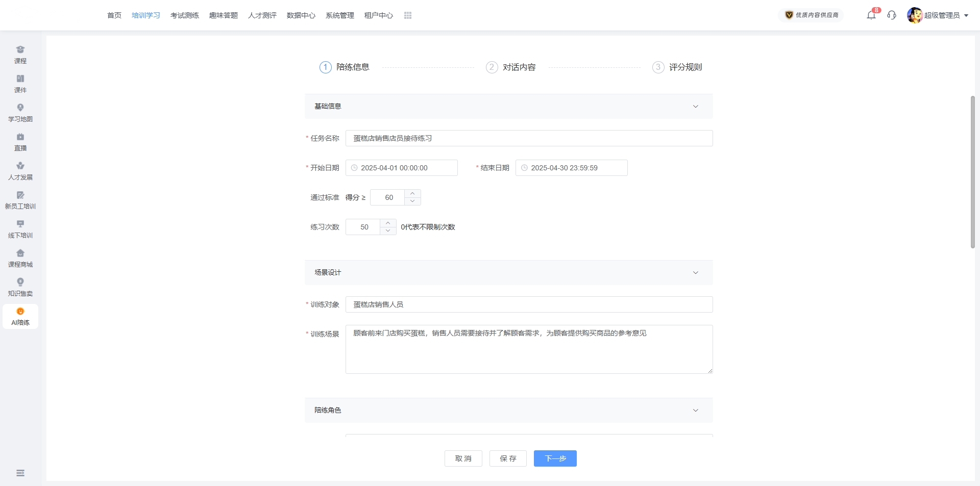Image resolution: width=980 pixels, height=486 pixels.
Task: Click the 取消 button
Action: pos(463,458)
